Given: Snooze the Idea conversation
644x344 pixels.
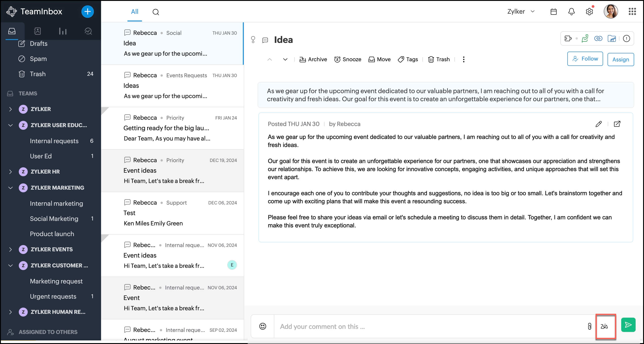Looking at the screenshot, I should [347, 59].
